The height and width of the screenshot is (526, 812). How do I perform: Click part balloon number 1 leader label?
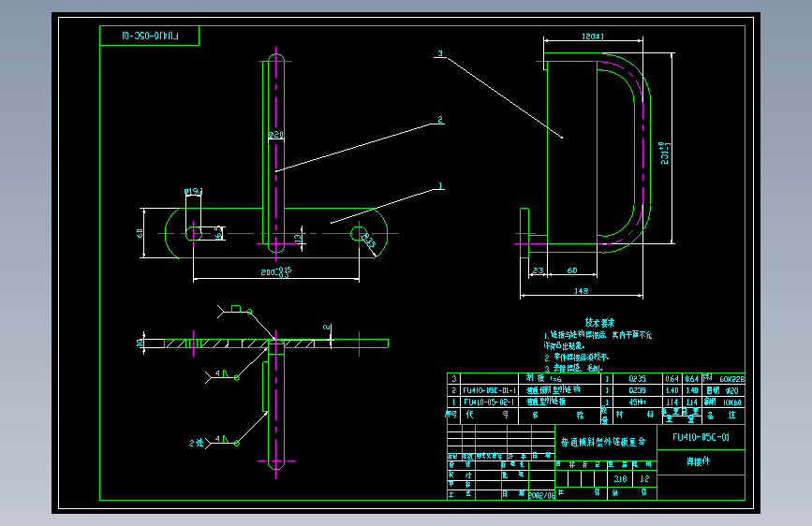point(441,186)
